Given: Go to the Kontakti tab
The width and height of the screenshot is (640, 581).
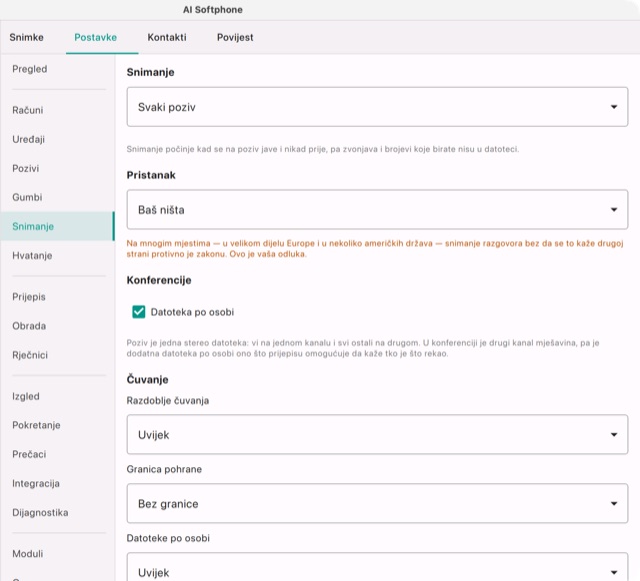Looking at the screenshot, I should [167, 37].
